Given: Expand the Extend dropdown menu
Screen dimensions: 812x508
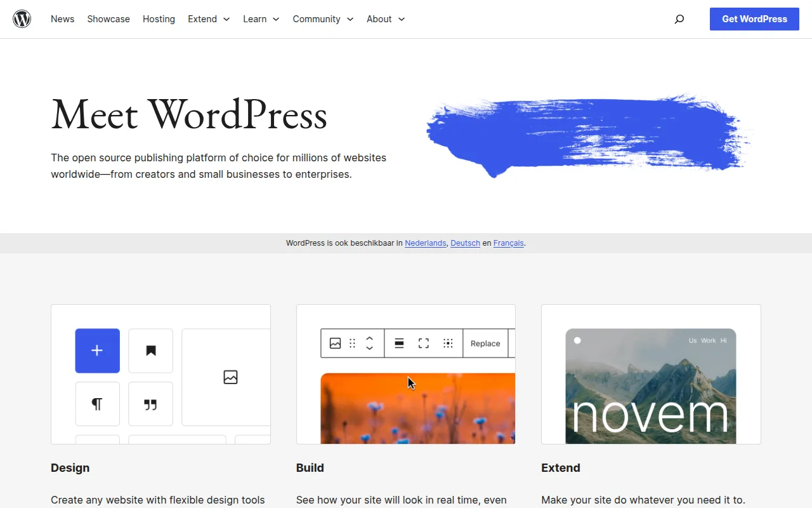Looking at the screenshot, I should pyautogui.click(x=209, y=19).
